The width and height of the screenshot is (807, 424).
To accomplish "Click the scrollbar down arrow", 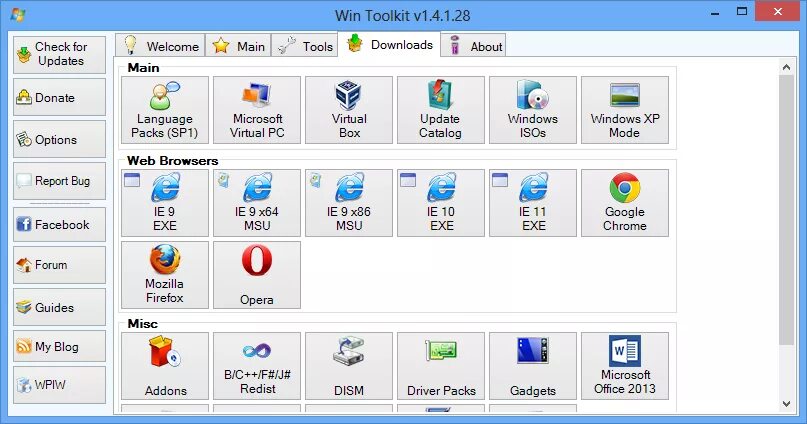I will coord(786,404).
